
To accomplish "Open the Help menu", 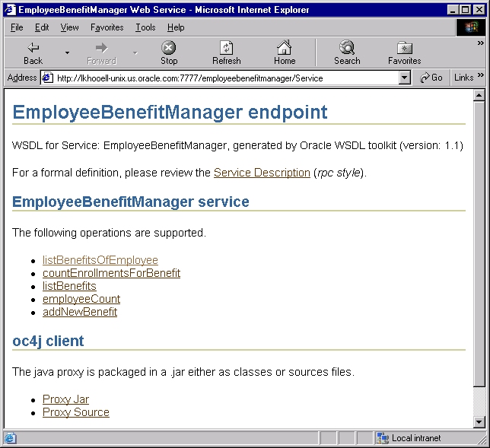I will point(176,27).
